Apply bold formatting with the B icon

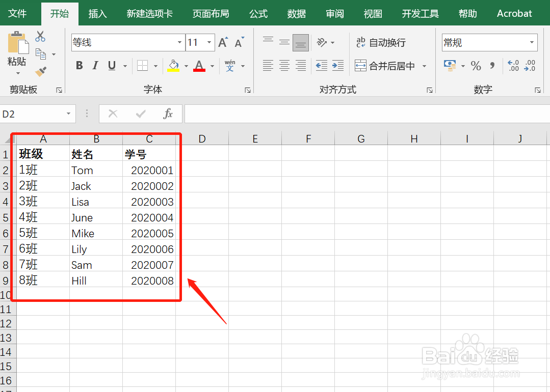click(79, 66)
